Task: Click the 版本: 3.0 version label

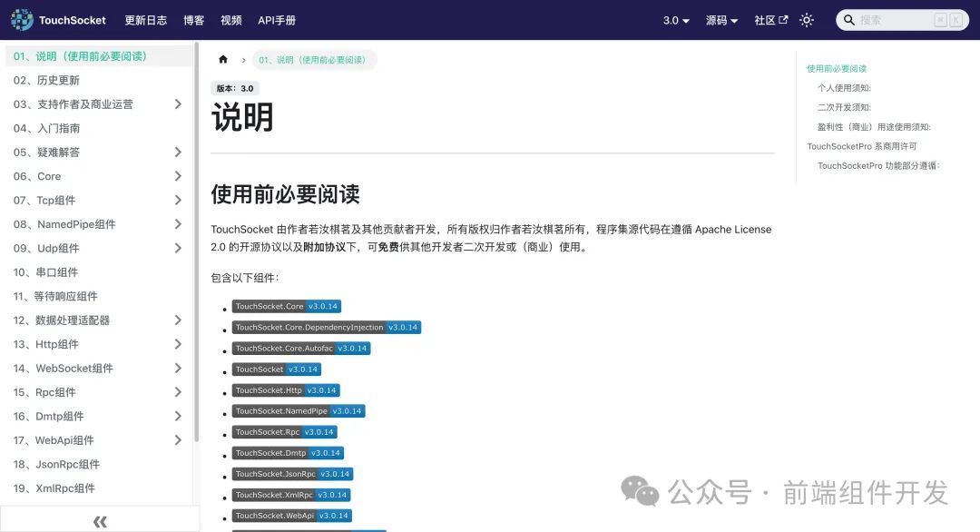Action: 235,88
